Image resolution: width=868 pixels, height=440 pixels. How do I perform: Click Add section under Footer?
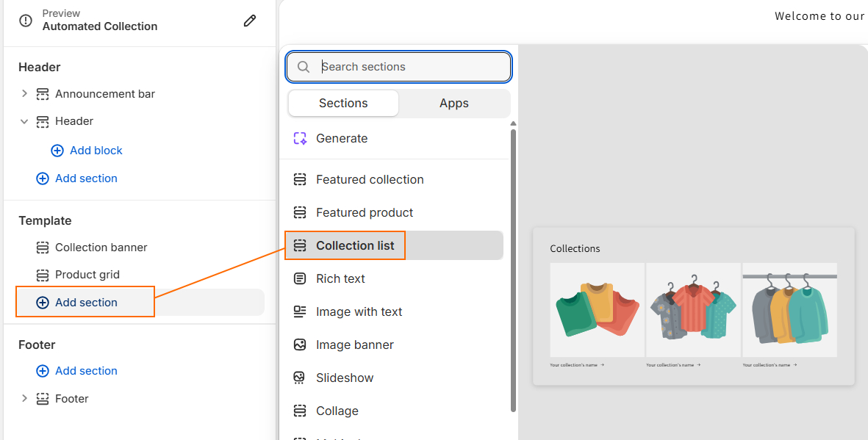click(x=76, y=370)
